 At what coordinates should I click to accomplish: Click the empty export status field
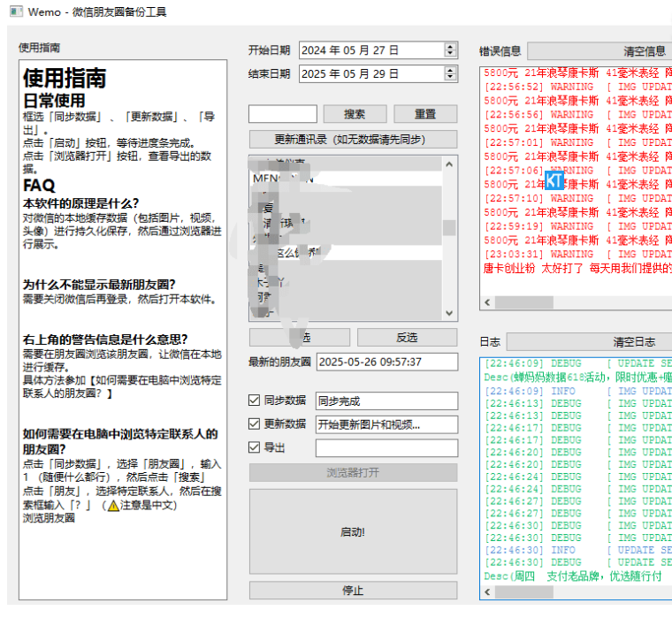point(386,448)
